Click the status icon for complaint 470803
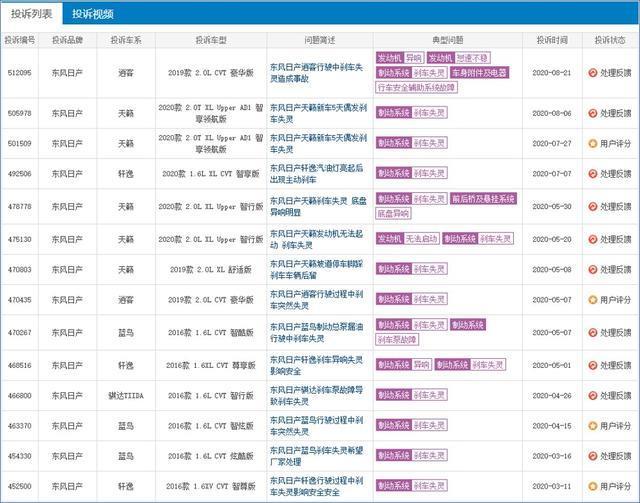 click(x=593, y=269)
